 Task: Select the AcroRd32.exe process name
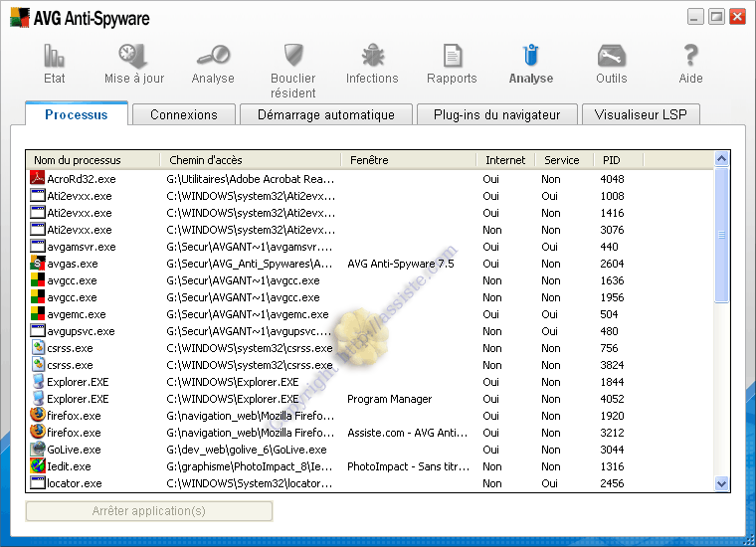pyautogui.click(x=82, y=179)
